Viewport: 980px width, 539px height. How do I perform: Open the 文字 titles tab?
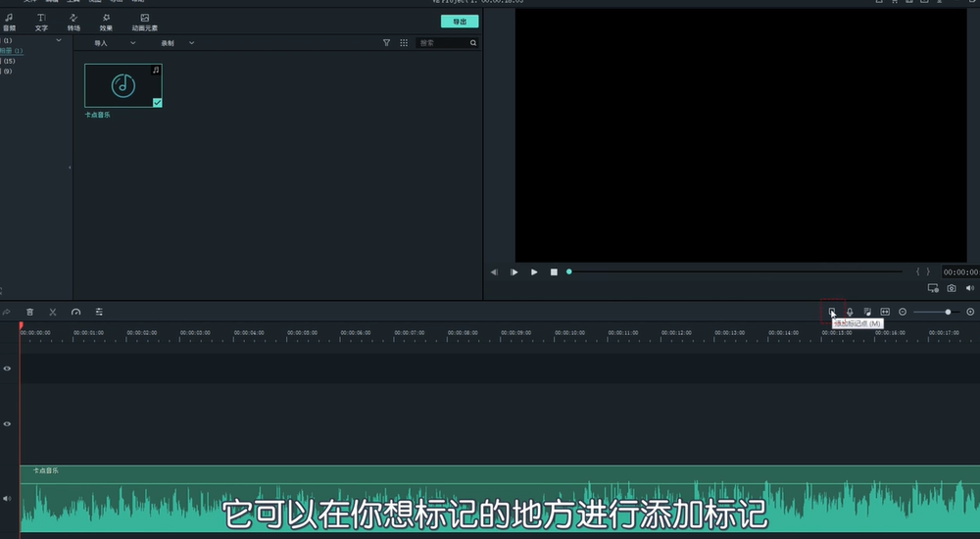(41, 22)
